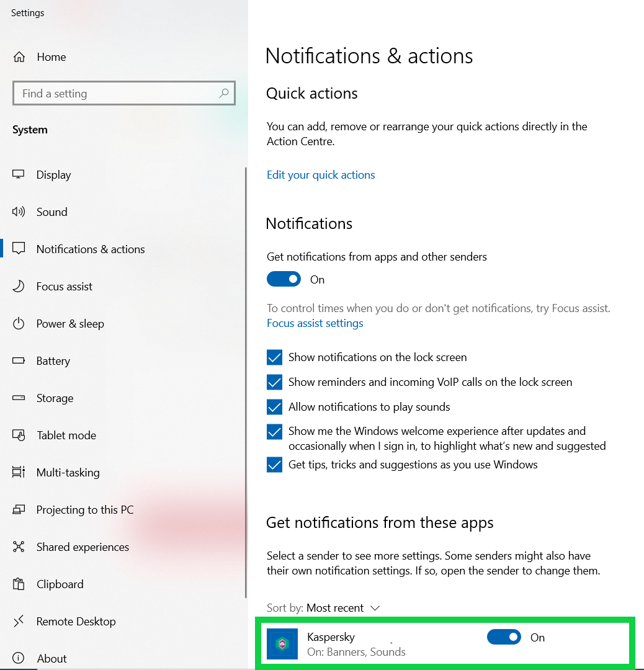Click the Clipboard icon in sidebar
Screen dimensions: 644x670
click(x=19, y=584)
